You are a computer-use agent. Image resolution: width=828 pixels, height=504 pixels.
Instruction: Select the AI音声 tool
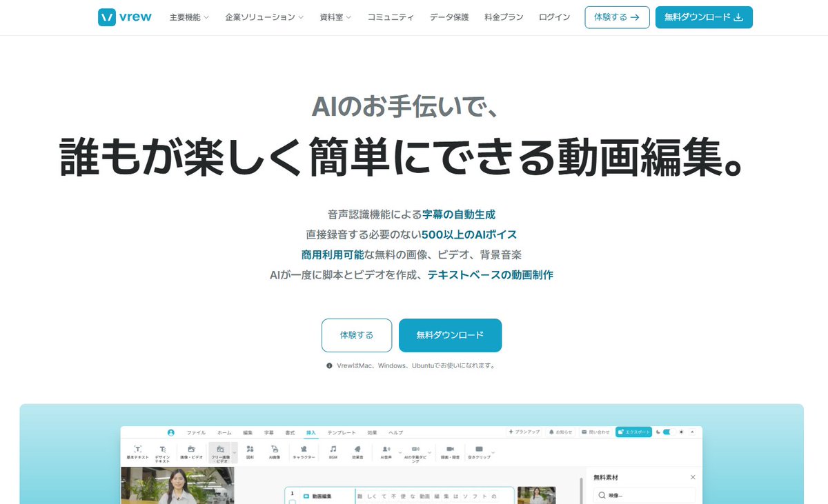click(x=386, y=452)
